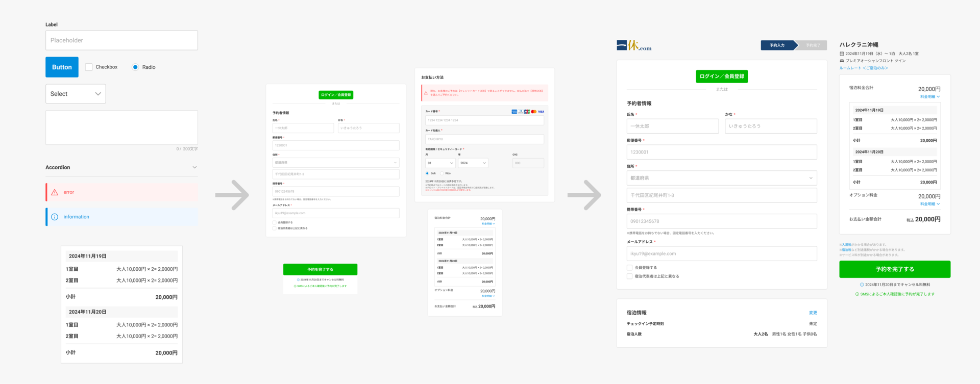Image resolution: width=980 pixels, height=384 pixels.
Task: Open the 都道府県 dropdown on the full booking page
Action: [x=722, y=178]
